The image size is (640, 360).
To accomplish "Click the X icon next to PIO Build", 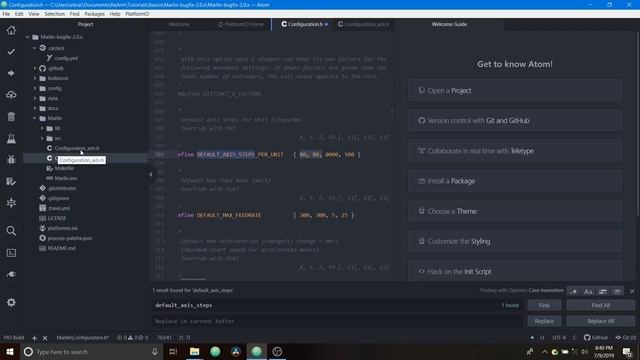I will (x=45, y=338).
